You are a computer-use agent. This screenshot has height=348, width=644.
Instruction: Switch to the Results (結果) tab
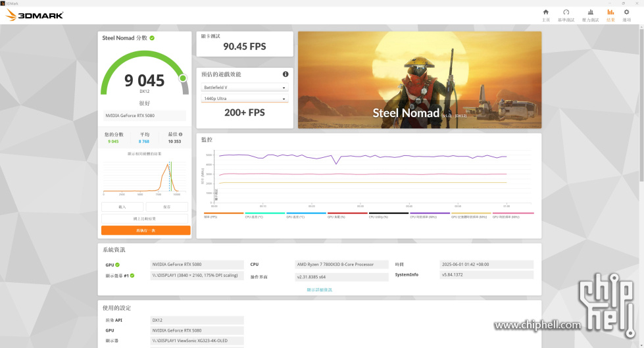coord(610,15)
